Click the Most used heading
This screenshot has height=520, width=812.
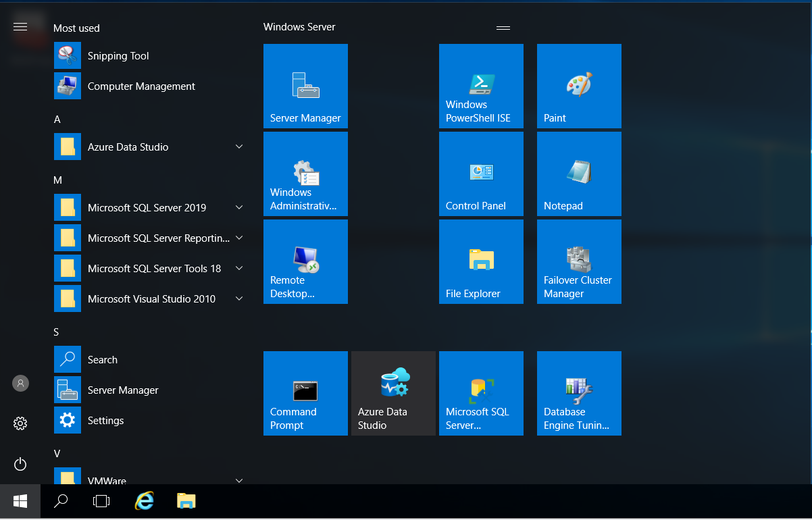[x=76, y=28]
